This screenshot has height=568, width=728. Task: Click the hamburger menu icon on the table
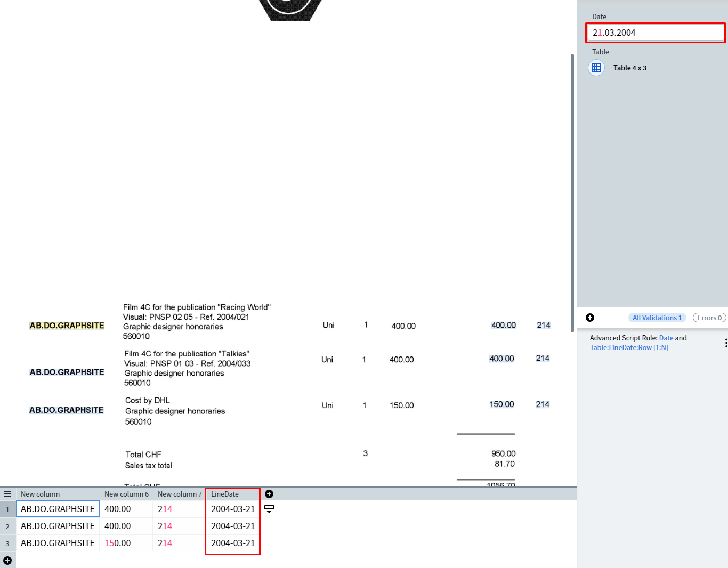pyautogui.click(x=7, y=494)
